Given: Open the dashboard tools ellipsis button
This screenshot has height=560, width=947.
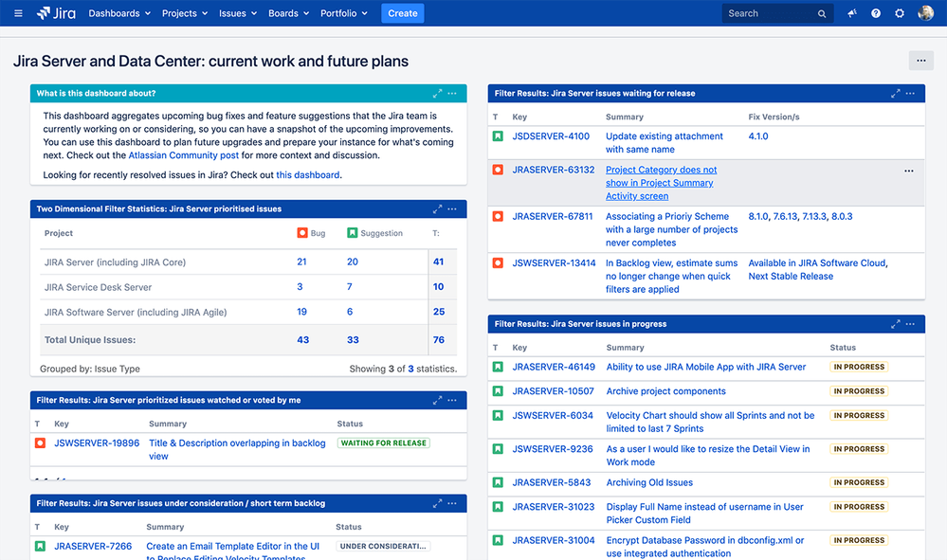Looking at the screenshot, I should (921, 61).
